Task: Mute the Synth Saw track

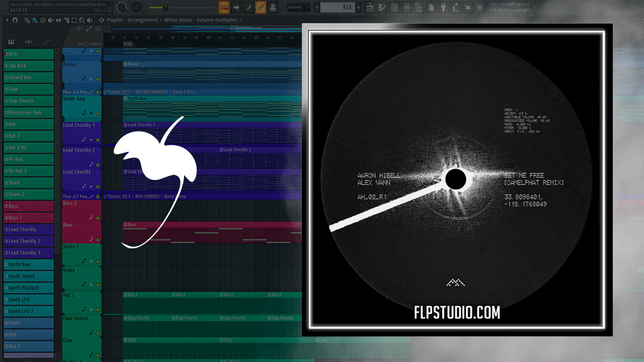Action: pos(98,113)
